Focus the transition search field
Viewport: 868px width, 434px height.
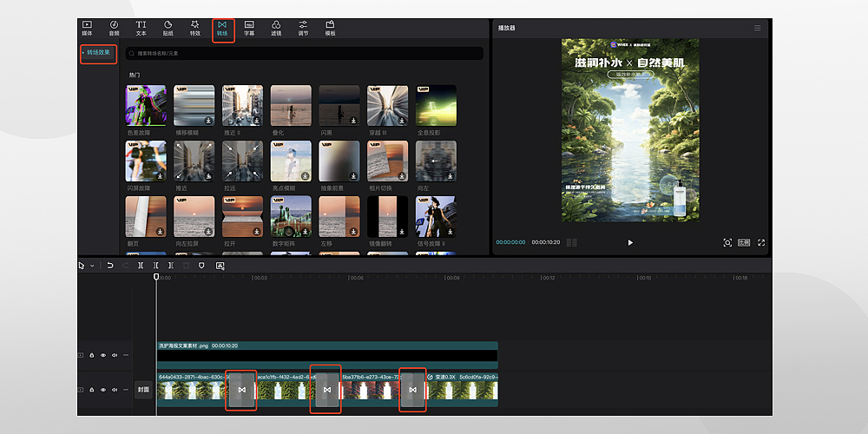[305, 53]
